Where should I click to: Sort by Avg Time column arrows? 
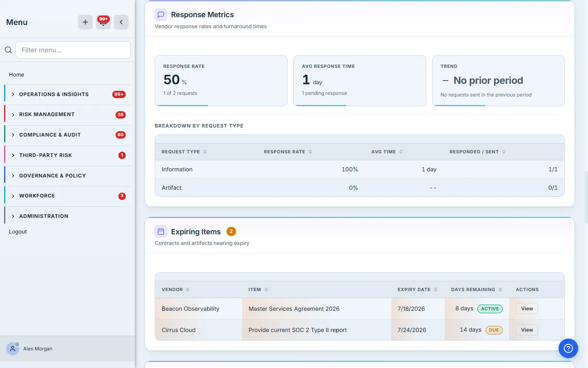click(x=401, y=152)
